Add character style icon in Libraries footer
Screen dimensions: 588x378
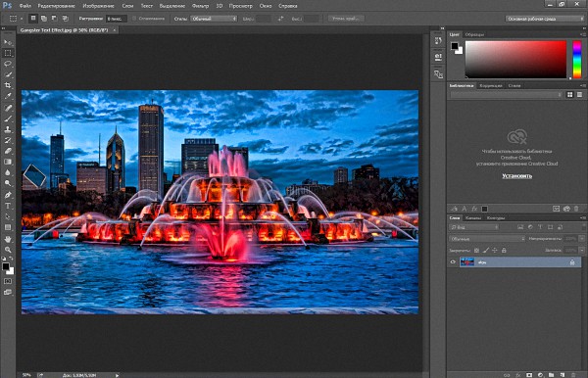click(465, 209)
